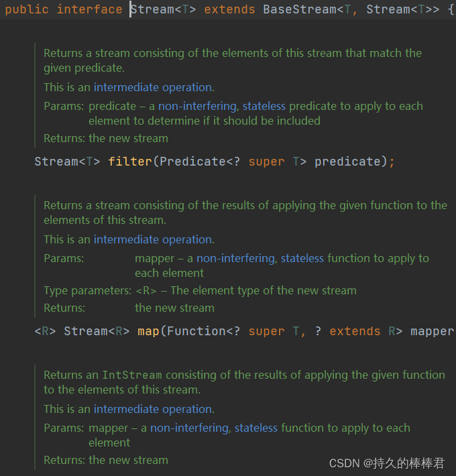Open 'stateless' link in filter predicate params
The image size is (456, 476).
click(x=264, y=106)
